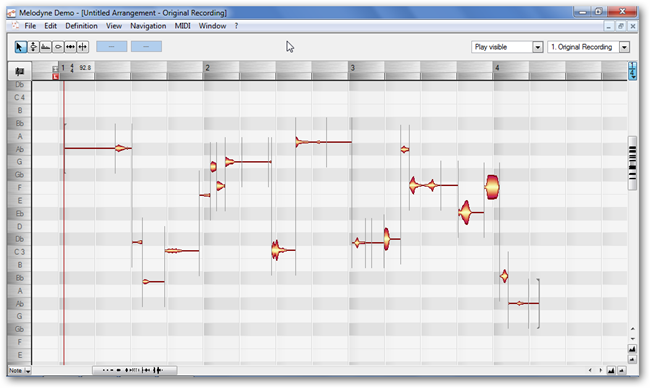The width and height of the screenshot is (650, 388).
Task: Click the horizontal scroll left arrow
Action: click(590, 371)
